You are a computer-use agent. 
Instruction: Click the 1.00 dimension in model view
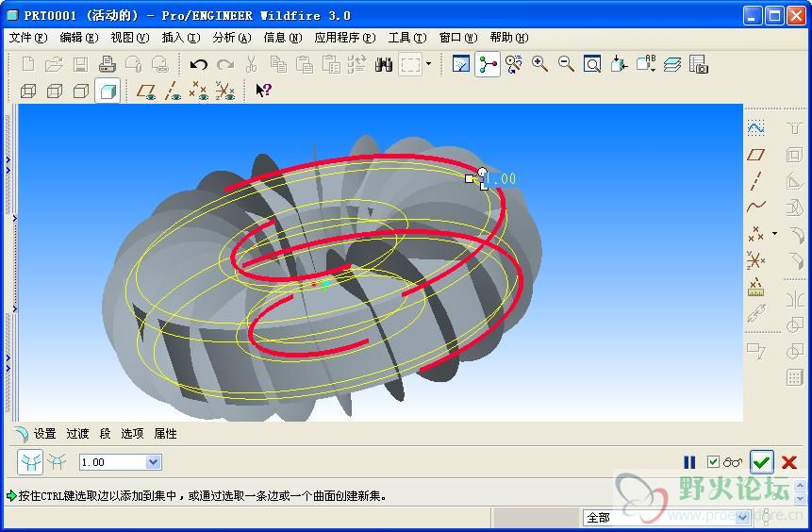501,178
